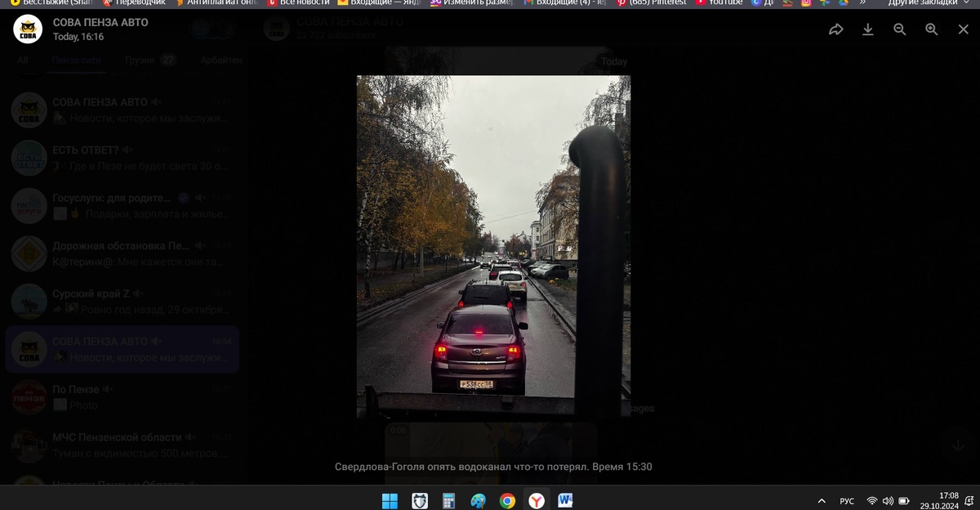
Task: Open the Windows Start menu
Action: coord(390,500)
